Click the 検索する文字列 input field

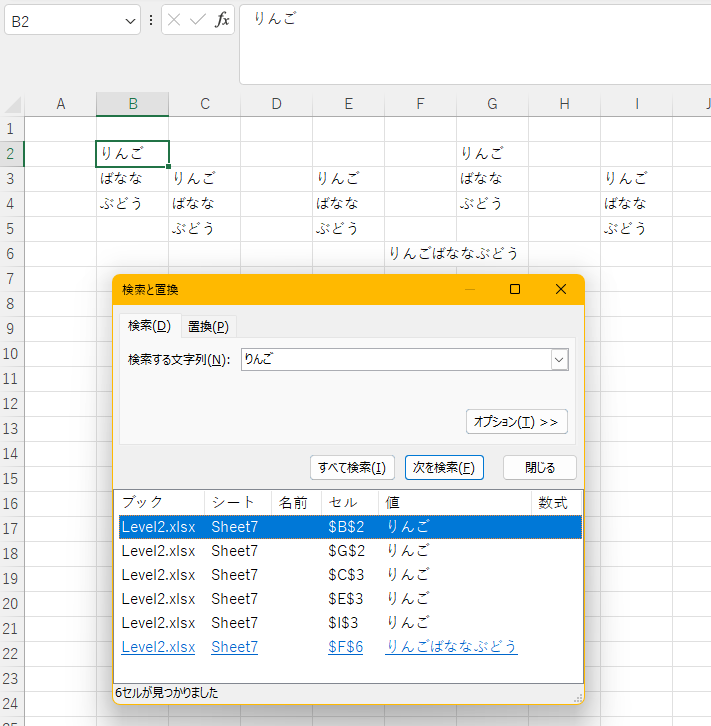click(396, 360)
